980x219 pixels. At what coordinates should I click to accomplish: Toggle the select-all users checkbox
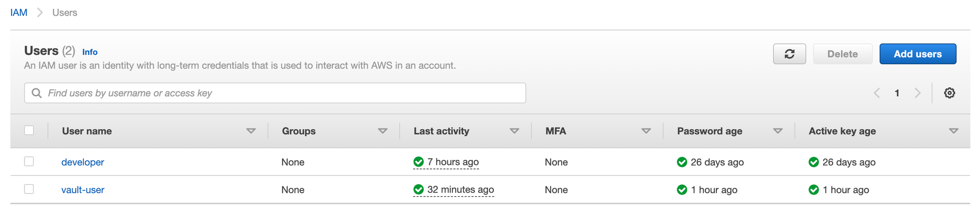(x=29, y=130)
